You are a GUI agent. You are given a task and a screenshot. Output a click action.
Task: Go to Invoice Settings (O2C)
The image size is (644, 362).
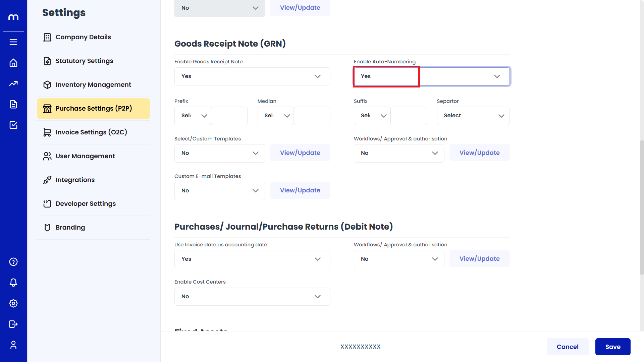91,132
